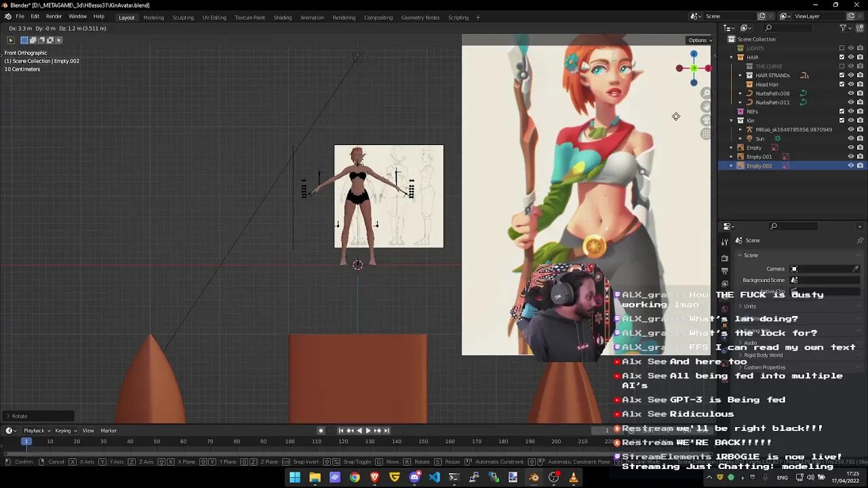Switch to the Shading workspace tab
The height and width of the screenshot is (488, 868).
[x=283, y=18]
